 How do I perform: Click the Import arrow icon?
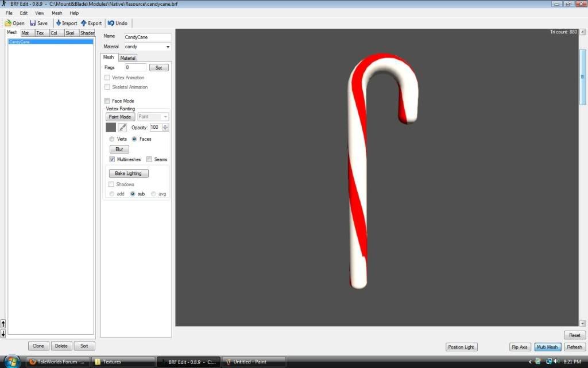[x=59, y=23]
